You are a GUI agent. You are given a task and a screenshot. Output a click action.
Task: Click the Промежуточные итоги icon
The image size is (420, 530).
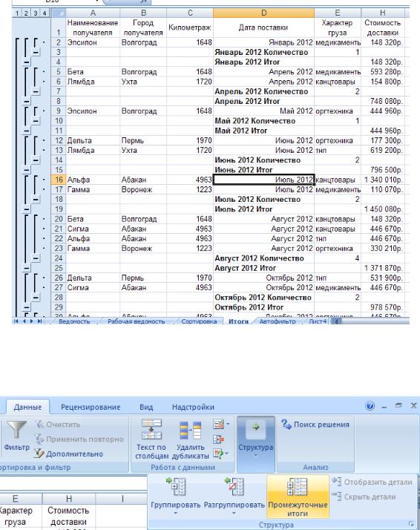coord(297,487)
